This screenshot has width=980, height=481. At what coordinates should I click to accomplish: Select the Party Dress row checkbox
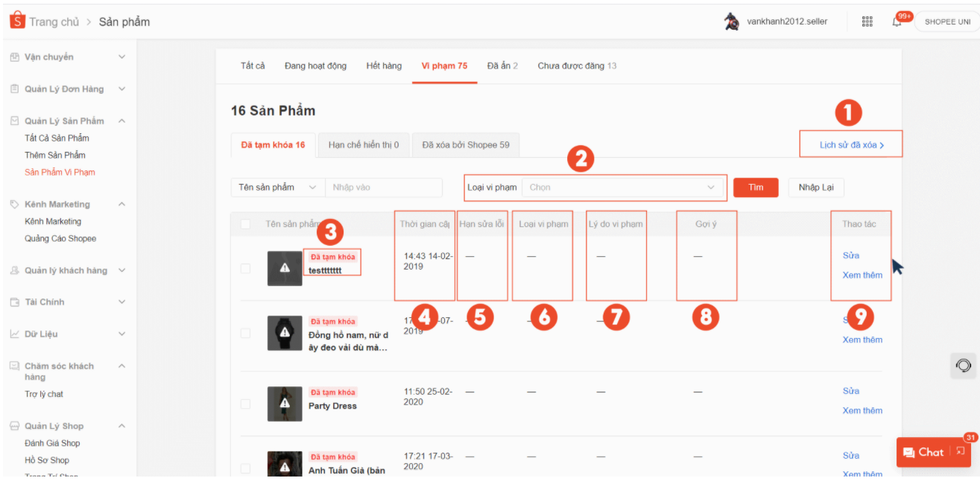(246, 404)
